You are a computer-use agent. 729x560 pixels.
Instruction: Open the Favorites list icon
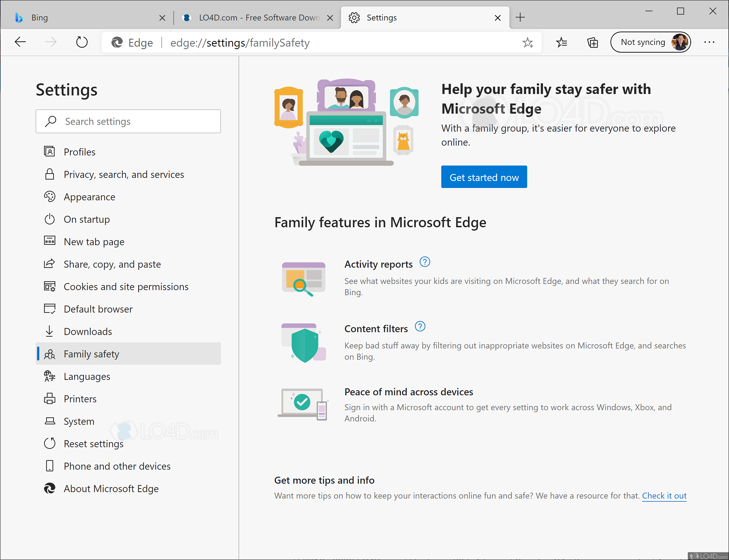(x=562, y=42)
